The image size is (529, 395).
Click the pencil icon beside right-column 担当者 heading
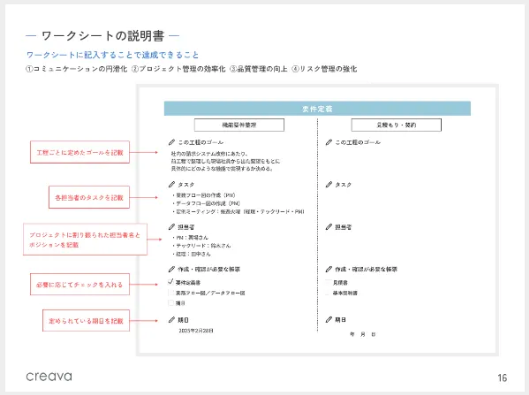329,227
